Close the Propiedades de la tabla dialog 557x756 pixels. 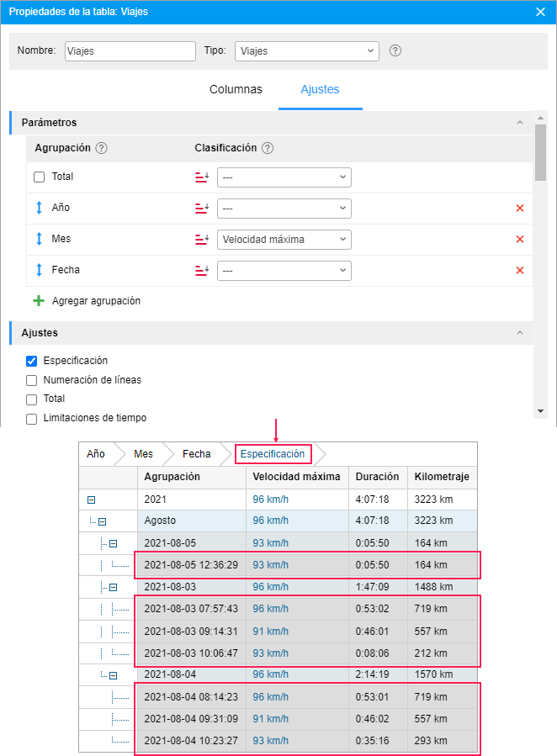click(x=541, y=12)
